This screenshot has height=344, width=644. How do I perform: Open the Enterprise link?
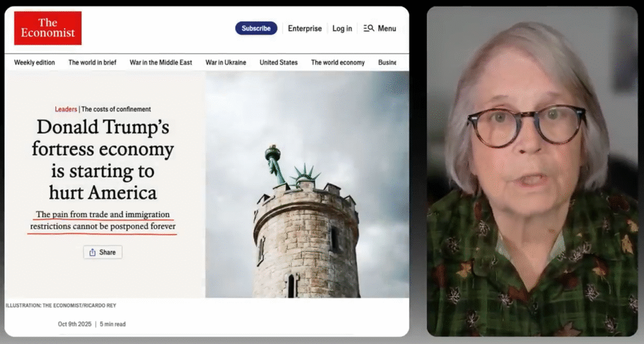click(304, 28)
